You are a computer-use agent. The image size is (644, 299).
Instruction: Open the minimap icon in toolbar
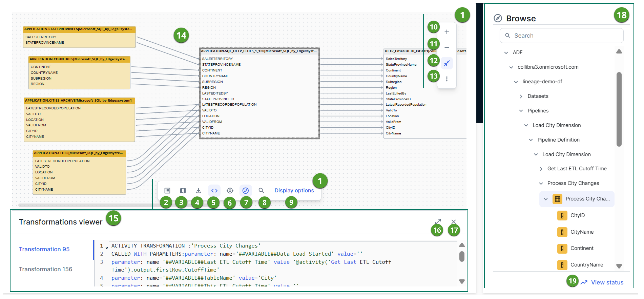click(183, 191)
